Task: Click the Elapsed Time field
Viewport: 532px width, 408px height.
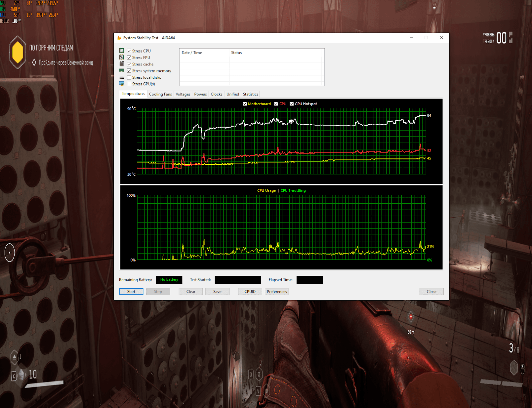Action: (310, 280)
